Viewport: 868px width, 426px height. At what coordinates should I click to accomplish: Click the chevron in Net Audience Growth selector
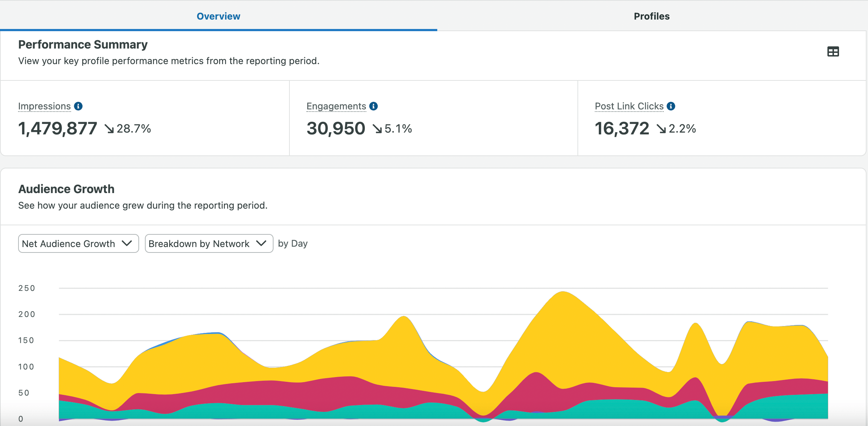pyautogui.click(x=127, y=243)
